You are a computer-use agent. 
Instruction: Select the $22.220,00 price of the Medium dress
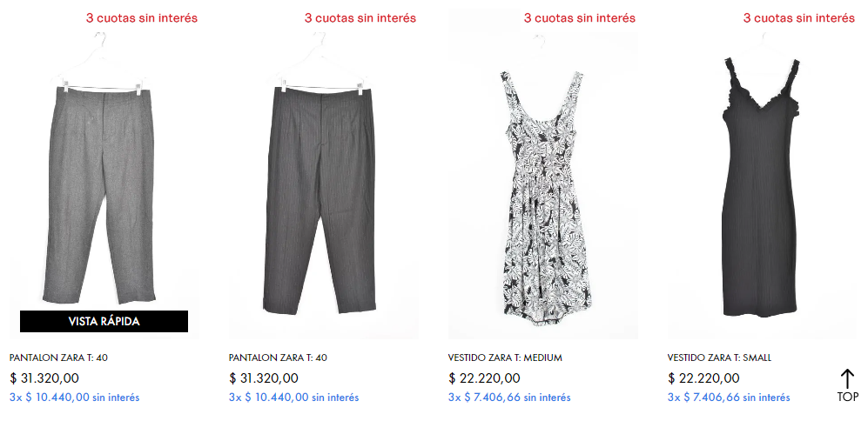click(x=484, y=378)
